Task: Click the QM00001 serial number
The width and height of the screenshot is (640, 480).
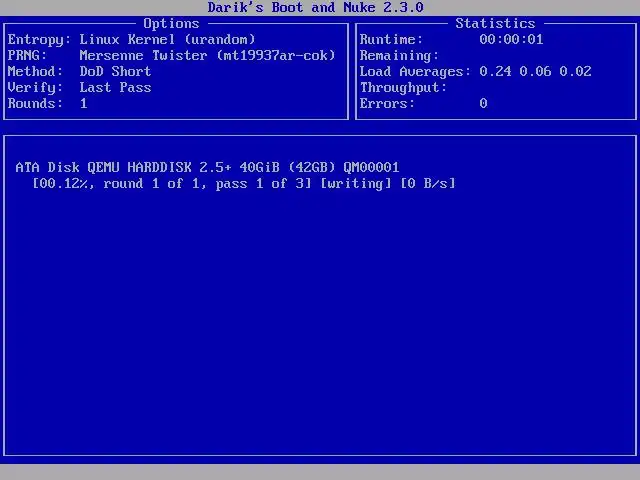Action: tap(371, 167)
